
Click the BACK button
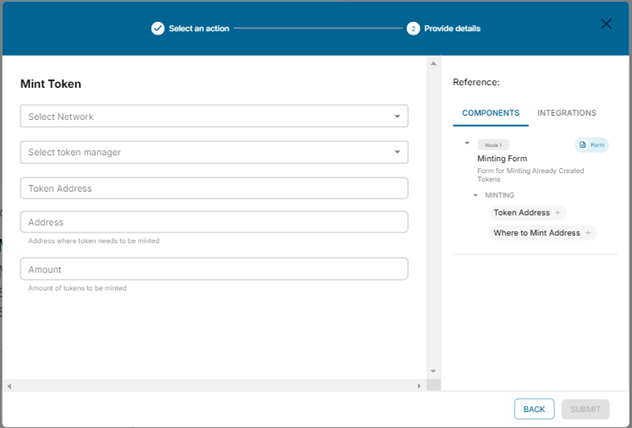click(534, 409)
